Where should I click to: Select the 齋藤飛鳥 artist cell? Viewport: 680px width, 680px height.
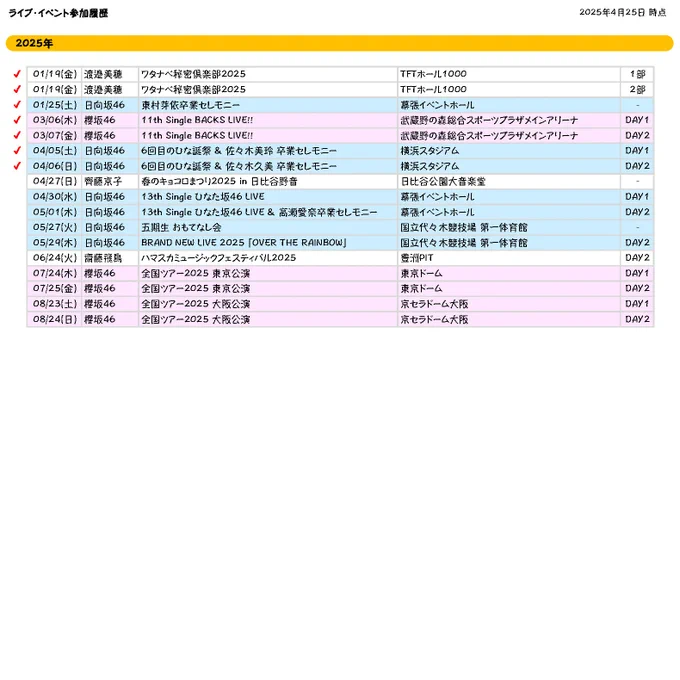pos(110,258)
